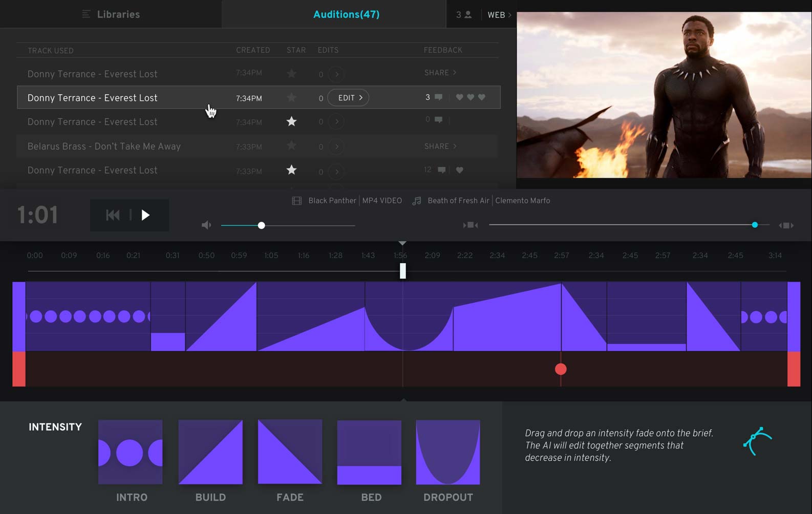The width and height of the screenshot is (812, 514).
Task: Click the 1:01 time display
Action: click(38, 215)
